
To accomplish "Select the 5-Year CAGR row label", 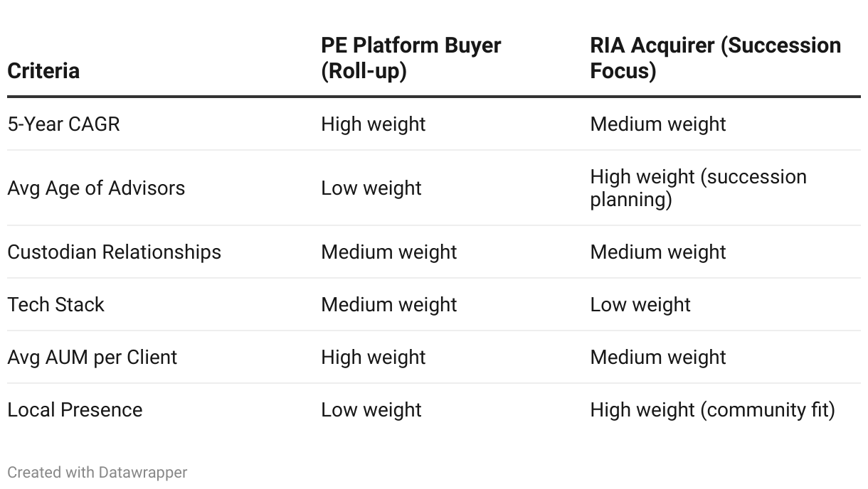I will tap(64, 124).
